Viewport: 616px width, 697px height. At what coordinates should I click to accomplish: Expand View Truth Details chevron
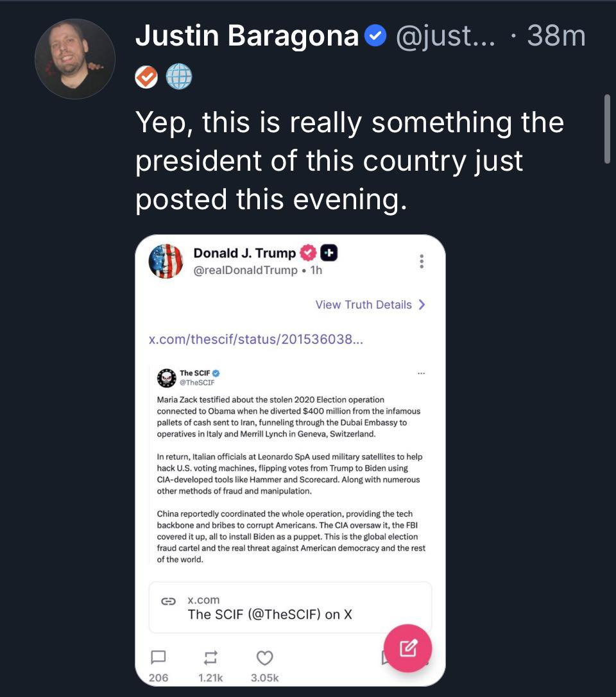pos(422,305)
